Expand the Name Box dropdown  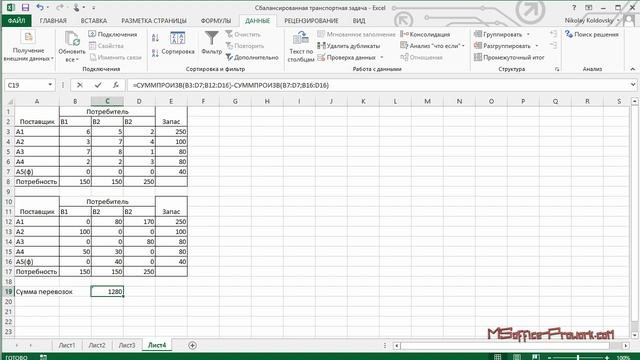click(50, 85)
